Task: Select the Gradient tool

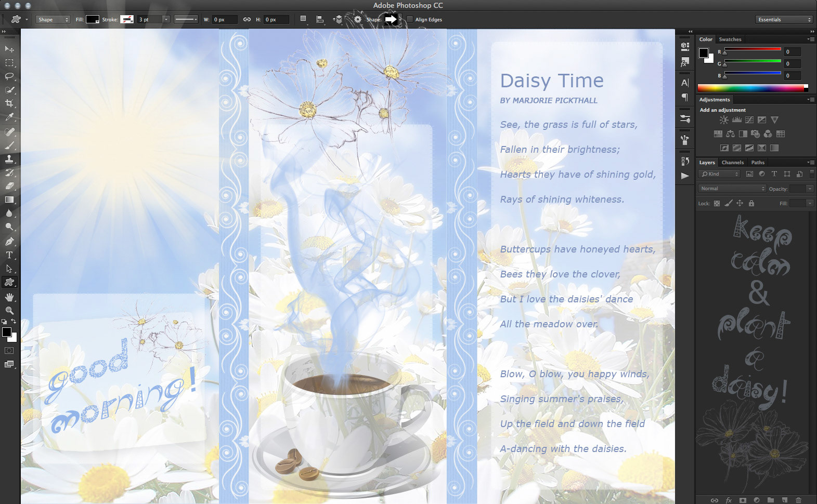Action: pos(9,200)
